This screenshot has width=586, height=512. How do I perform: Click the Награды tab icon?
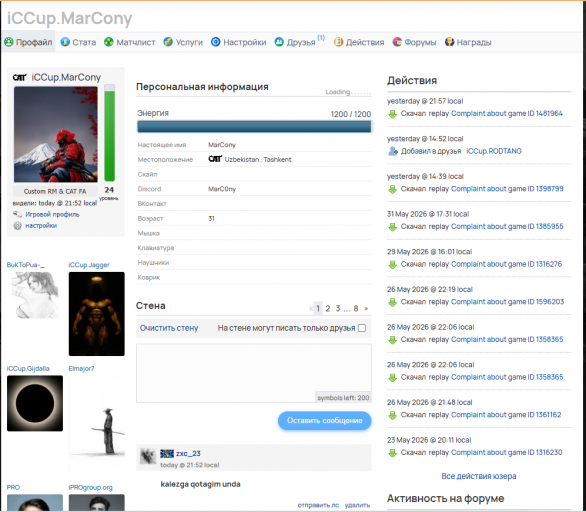click(x=449, y=42)
